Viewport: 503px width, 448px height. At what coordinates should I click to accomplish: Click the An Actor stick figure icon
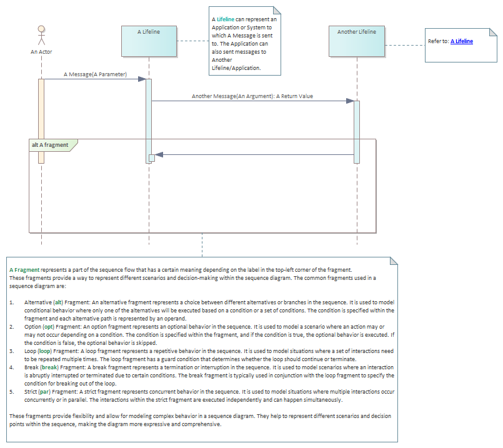click(41, 36)
